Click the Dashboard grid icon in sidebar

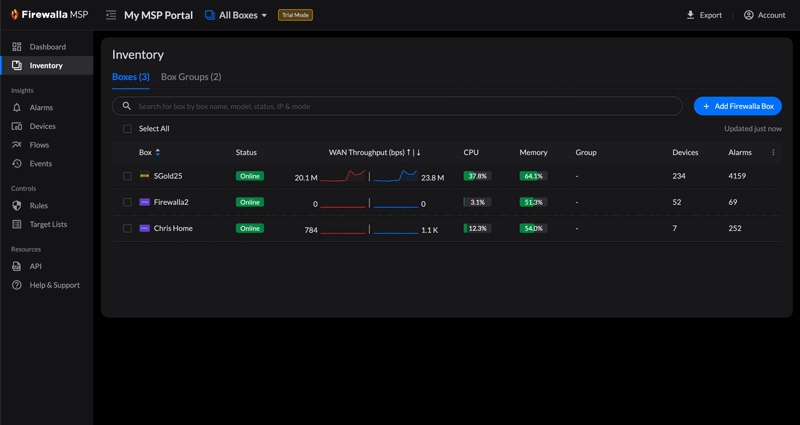pyautogui.click(x=17, y=47)
